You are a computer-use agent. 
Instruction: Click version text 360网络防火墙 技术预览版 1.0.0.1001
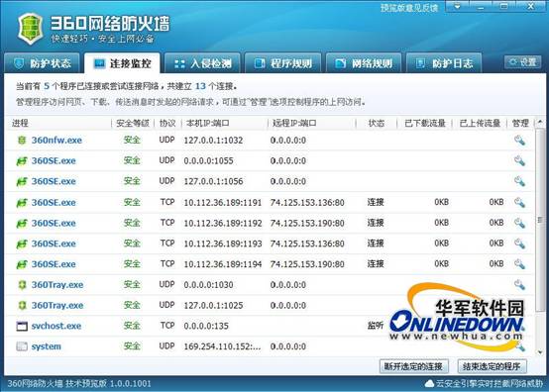(x=79, y=384)
